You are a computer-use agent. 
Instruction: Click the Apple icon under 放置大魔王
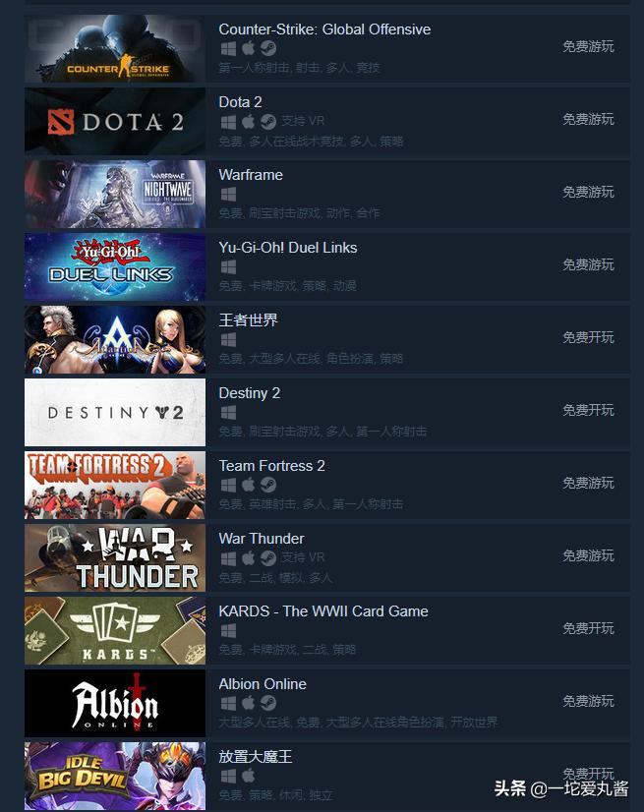pyautogui.click(x=248, y=776)
